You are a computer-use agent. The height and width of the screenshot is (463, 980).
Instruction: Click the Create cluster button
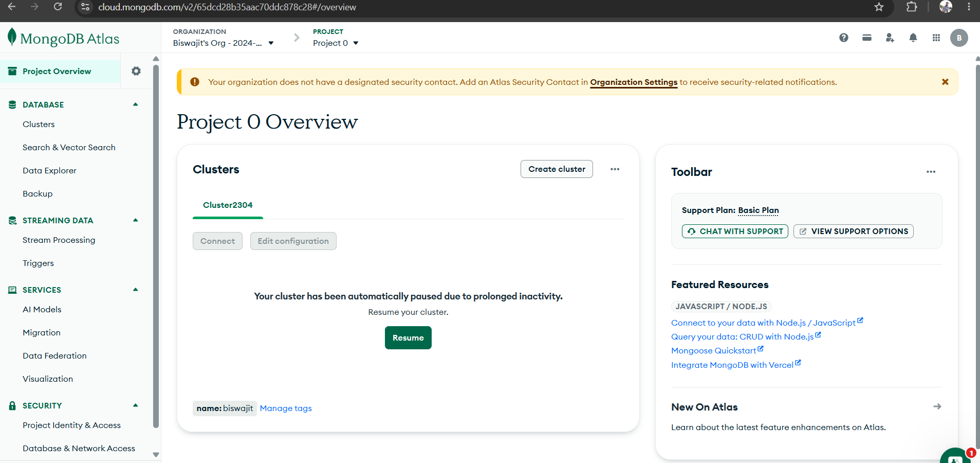tap(557, 169)
